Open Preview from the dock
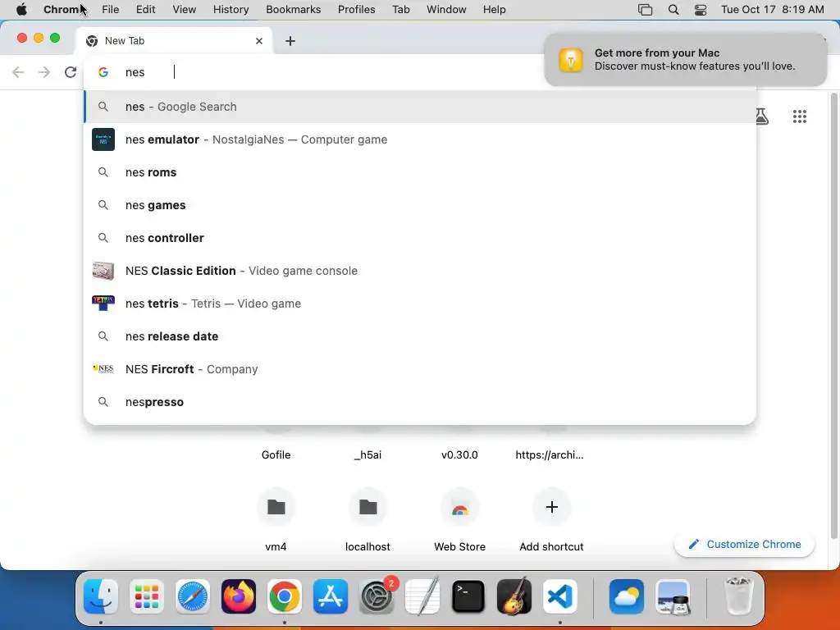 [x=673, y=596]
